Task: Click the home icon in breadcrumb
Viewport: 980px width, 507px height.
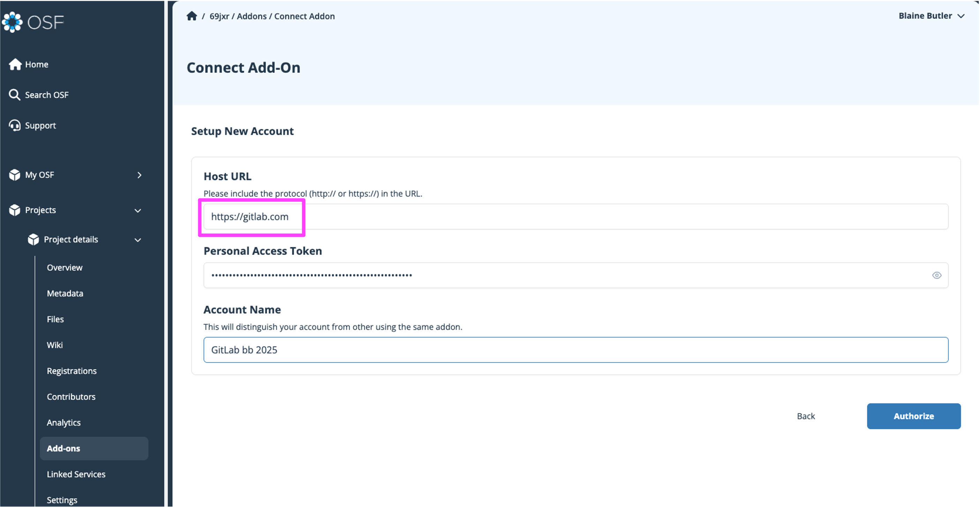Action: (192, 16)
